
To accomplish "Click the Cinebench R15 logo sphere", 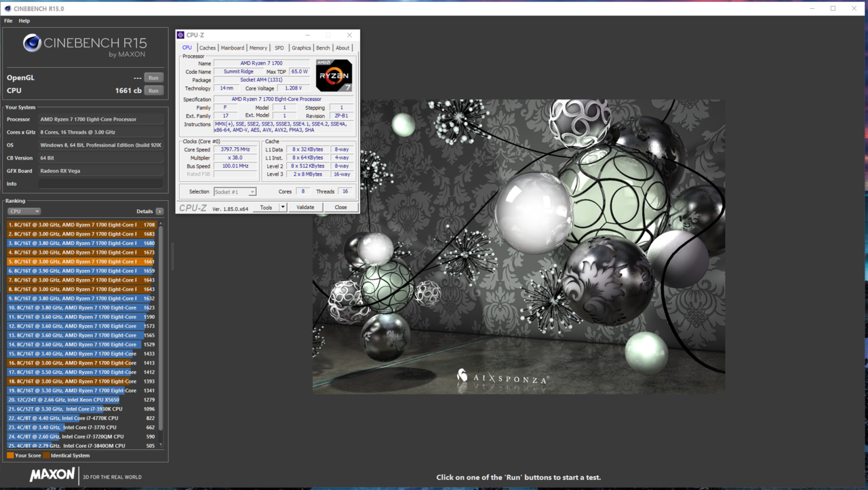I will tap(32, 43).
